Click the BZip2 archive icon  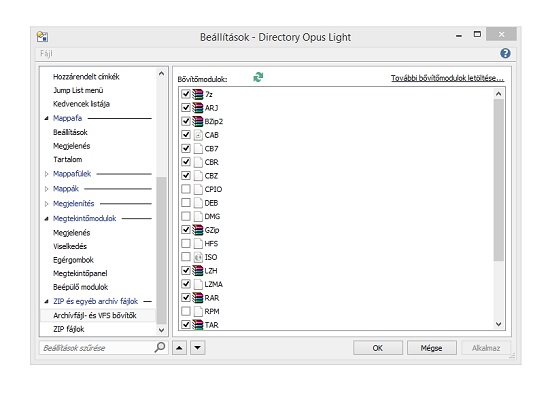(x=198, y=121)
